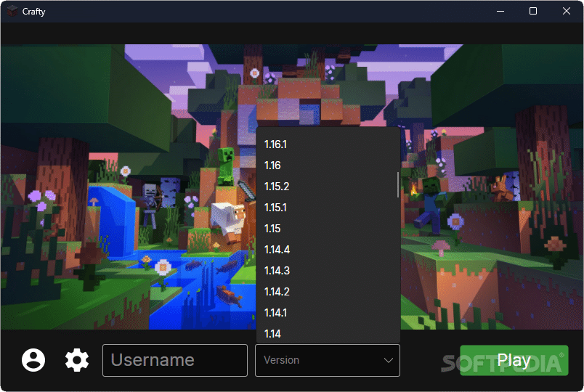Screen dimensions: 584x392
Task: Select version 1.16 from the list
Action: click(x=328, y=166)
